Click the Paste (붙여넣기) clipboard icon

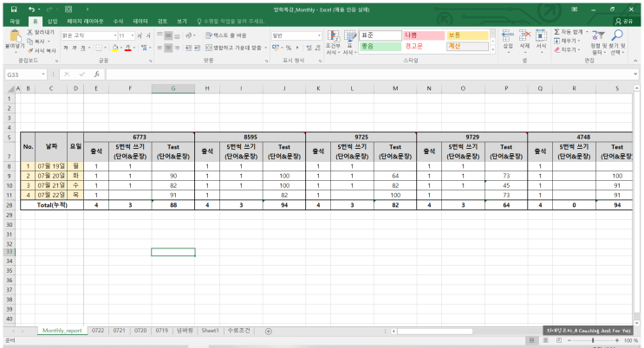point(15,37)
